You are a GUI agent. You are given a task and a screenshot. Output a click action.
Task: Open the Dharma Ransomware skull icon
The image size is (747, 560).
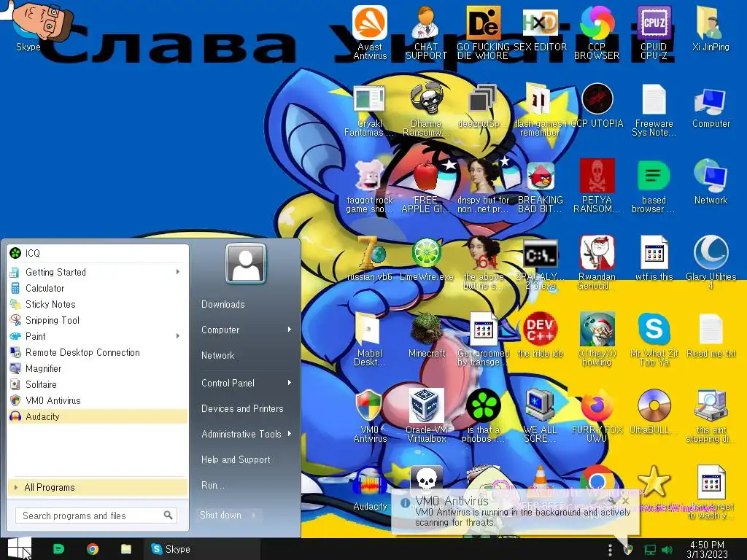(426, 109)
